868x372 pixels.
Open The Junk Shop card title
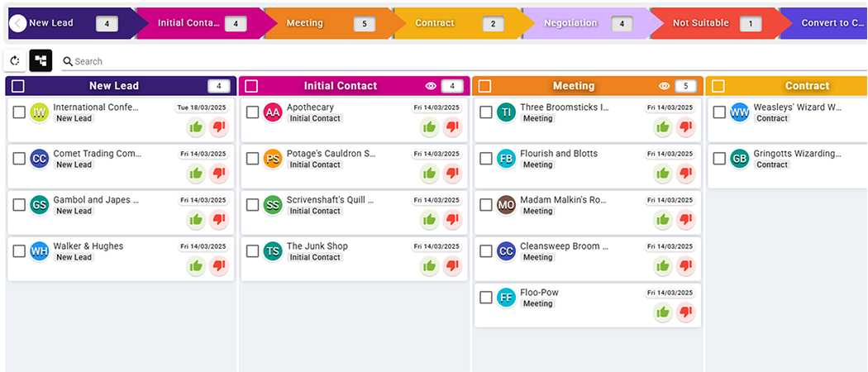[x=317, y=246]
